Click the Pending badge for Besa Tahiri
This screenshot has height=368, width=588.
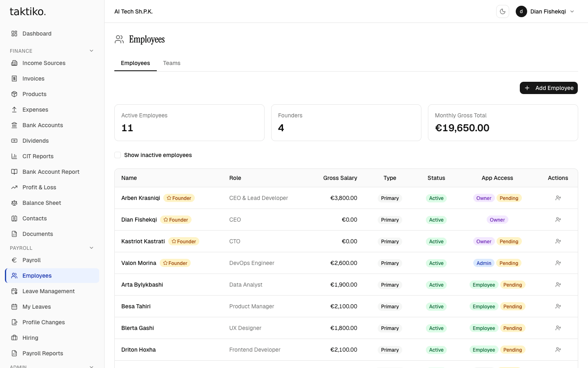coord(512,306)
